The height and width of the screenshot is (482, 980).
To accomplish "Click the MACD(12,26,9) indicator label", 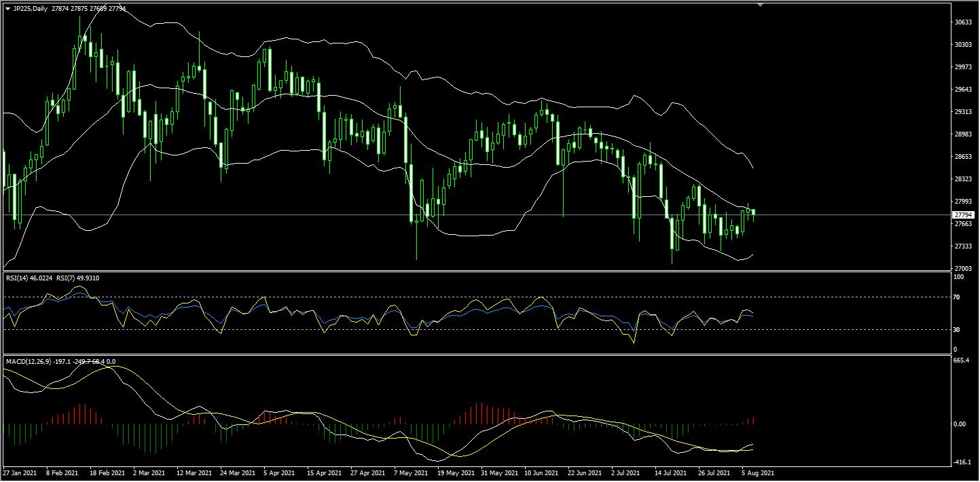I will coord(29,362).
